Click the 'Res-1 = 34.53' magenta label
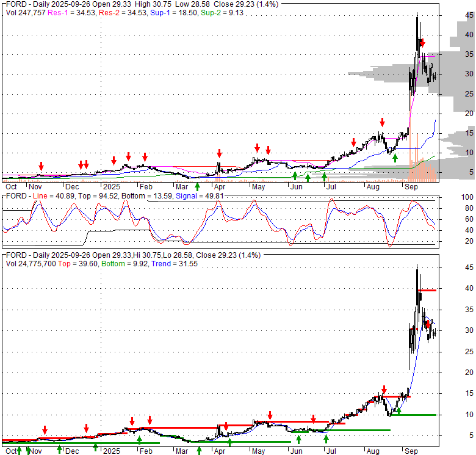 click(x=71, y=13)
